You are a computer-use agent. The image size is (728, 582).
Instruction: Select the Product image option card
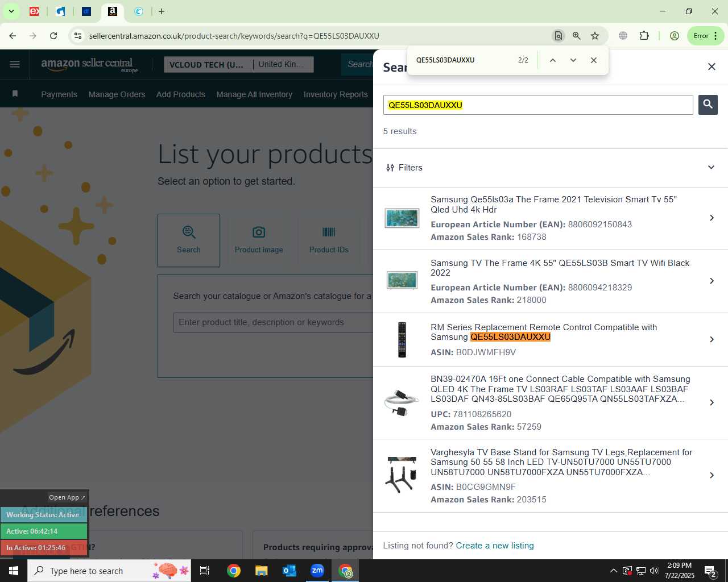pyautogui.click(x=259, y=240)
